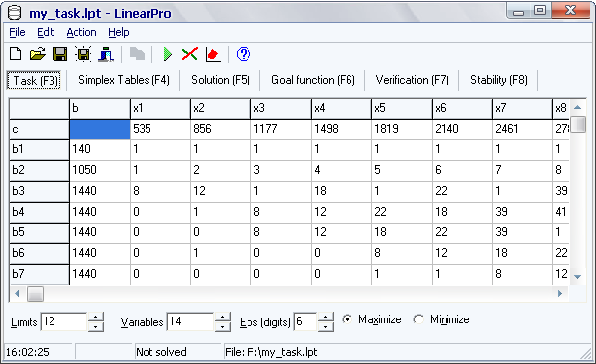This screenshot has width=596, height=364.
Task: Click the File: F:\my_task.lpt status bar entry
Action: 270,352
